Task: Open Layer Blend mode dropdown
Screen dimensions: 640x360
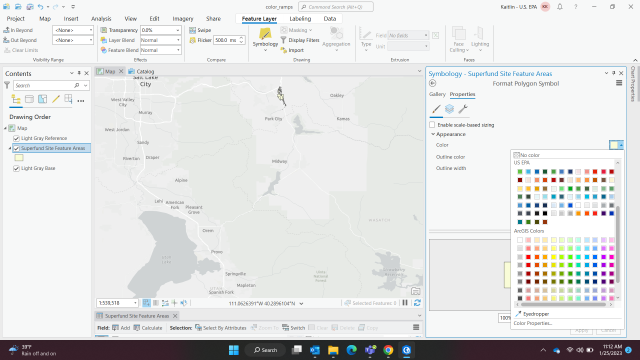Action: (178, 40)
